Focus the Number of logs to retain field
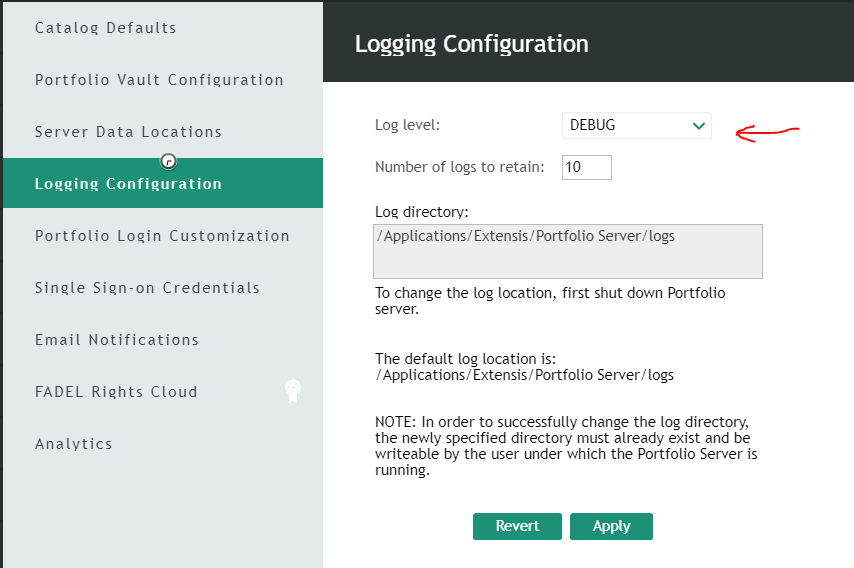Viewport: 854px width, 568px height. click(x=586, y=167)
